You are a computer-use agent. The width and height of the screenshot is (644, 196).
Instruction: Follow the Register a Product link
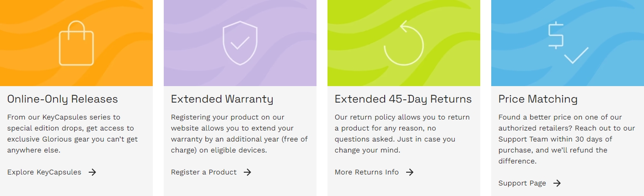point(204,172)
